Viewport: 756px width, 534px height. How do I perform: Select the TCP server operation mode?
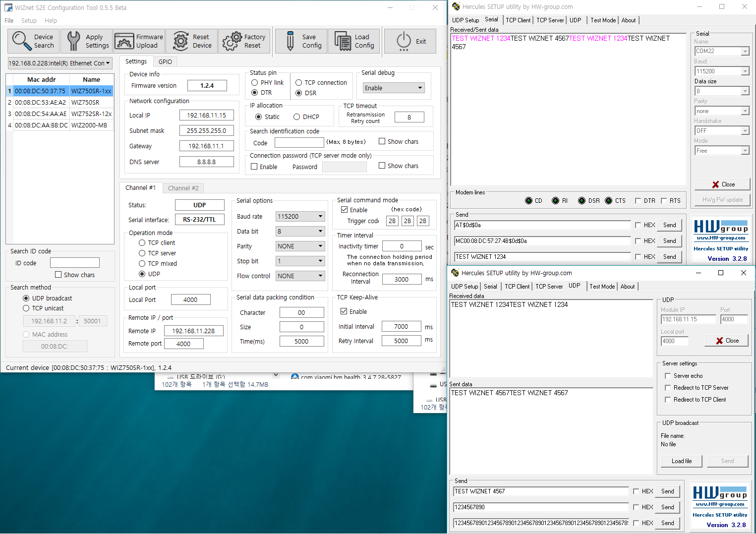[142, 253]
